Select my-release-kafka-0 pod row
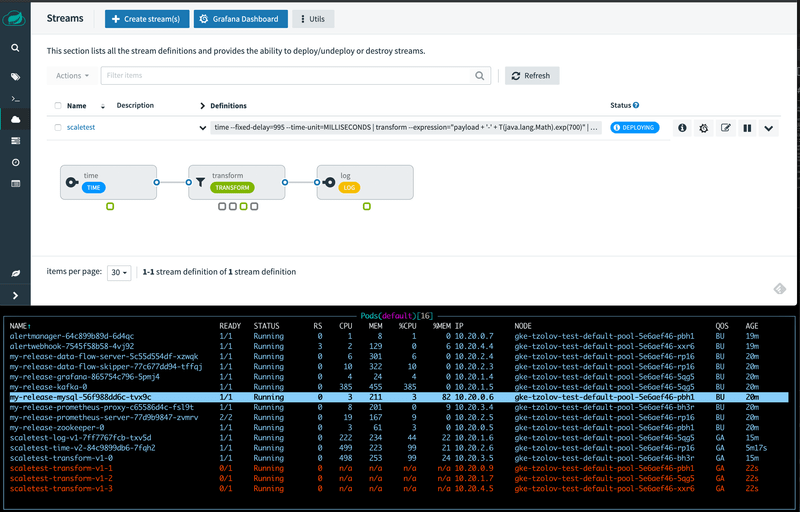This screenshot has height=512, width=800. click(398, 387)
